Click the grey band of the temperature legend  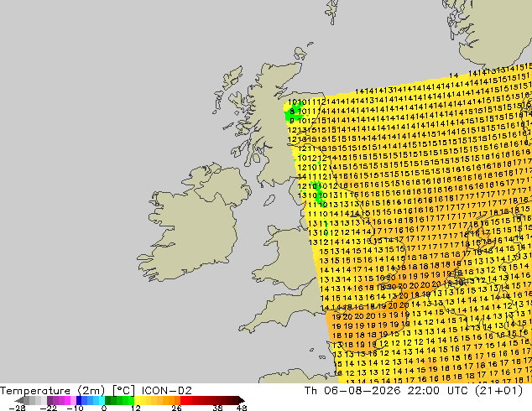pyautogui.click(x=35, y=400)
